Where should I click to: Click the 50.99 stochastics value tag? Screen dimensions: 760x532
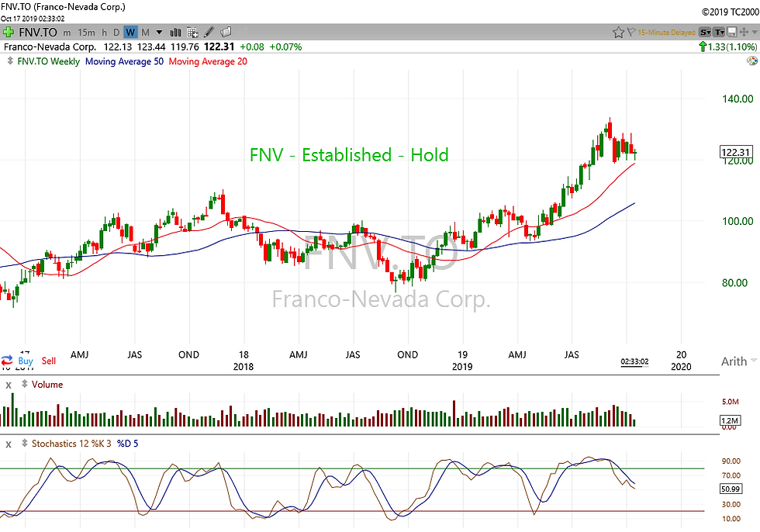point(731,489)
